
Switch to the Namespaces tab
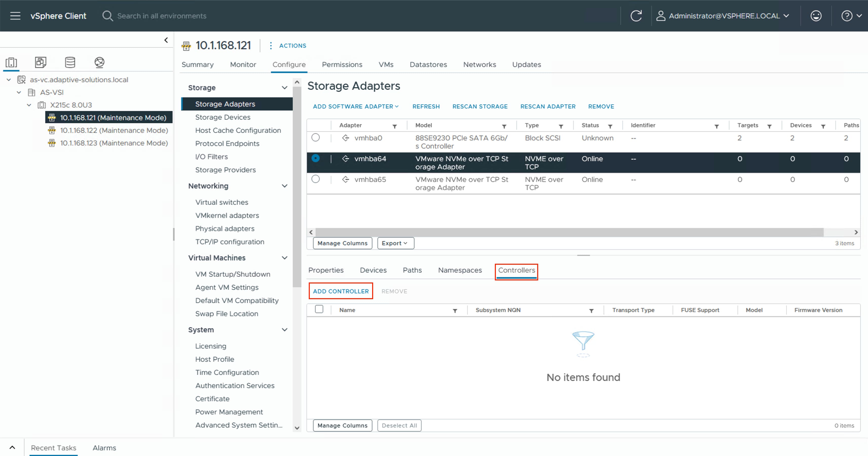460,270
